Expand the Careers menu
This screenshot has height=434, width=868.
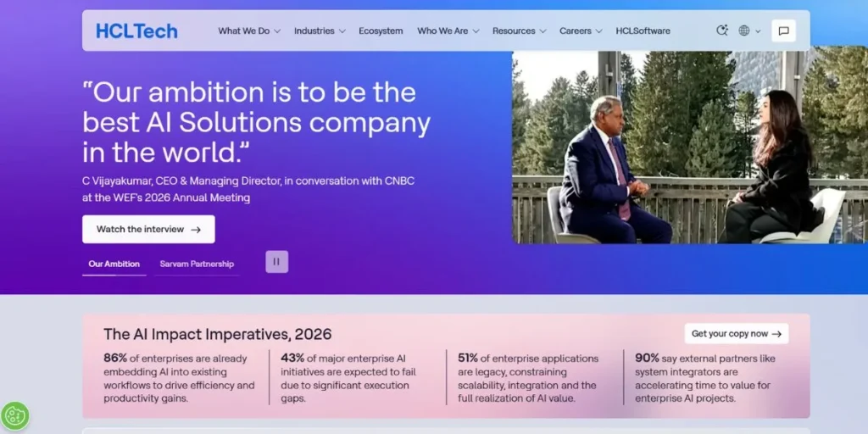tap(581, 31)
